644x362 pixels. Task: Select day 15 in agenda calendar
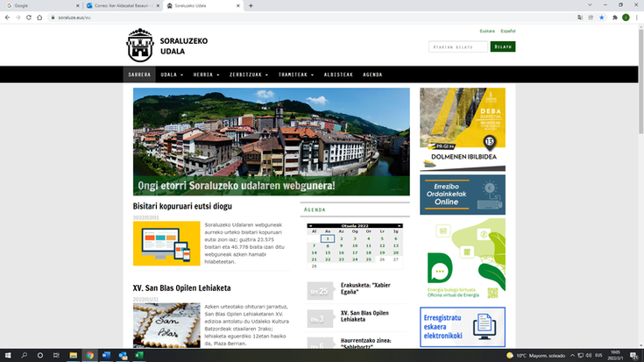328,252
